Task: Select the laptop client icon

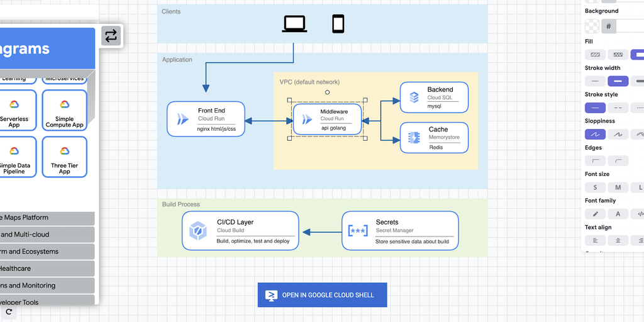Action: [294, 24]
